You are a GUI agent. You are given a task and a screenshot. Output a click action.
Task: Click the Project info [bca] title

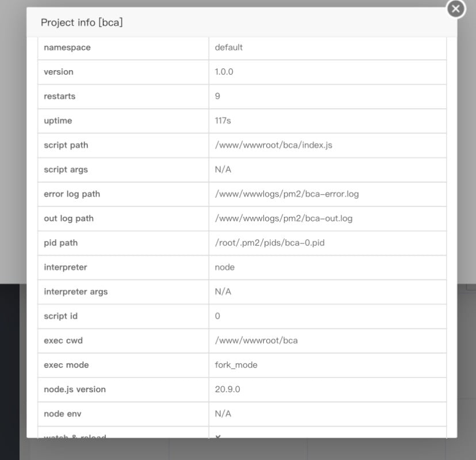pos(82,22)
